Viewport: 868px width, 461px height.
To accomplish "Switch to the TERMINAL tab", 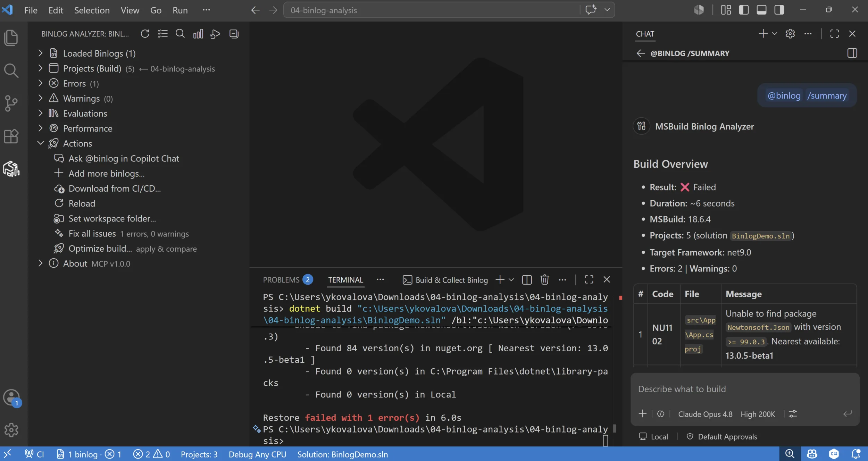I will pos(345,280).
